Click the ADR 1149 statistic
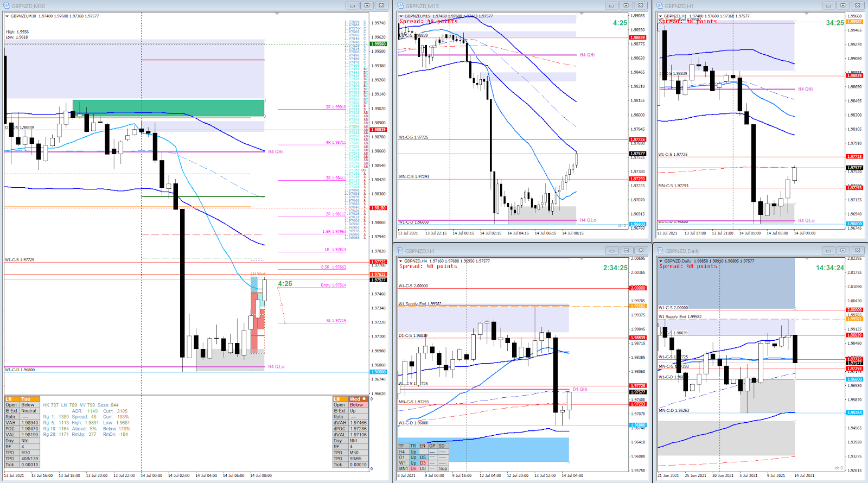The image size is (868, 483). pos(85,411)
